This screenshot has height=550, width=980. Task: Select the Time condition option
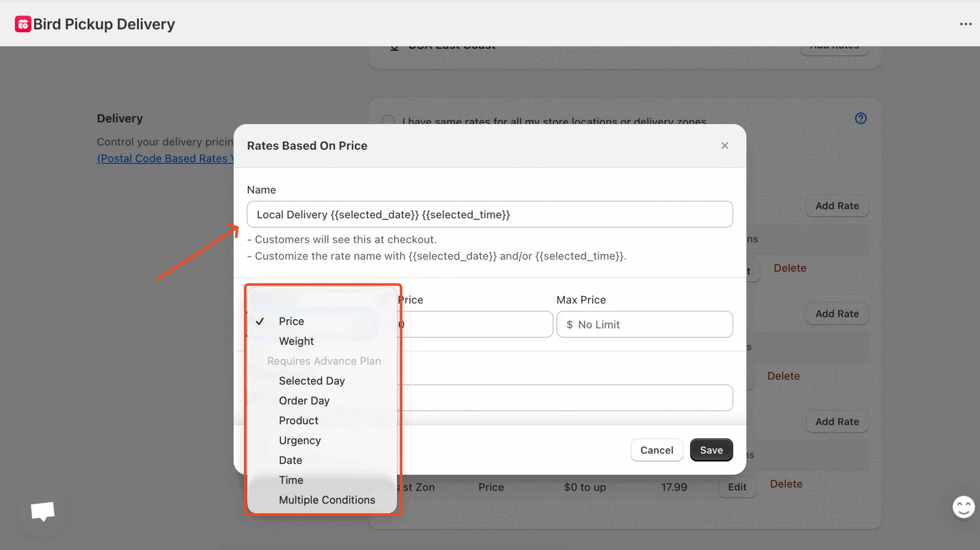290,481
